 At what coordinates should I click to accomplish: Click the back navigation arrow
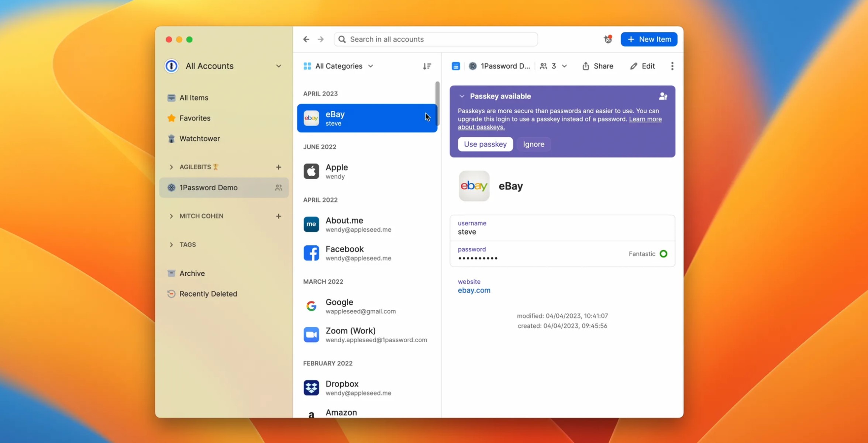(306, 39)
